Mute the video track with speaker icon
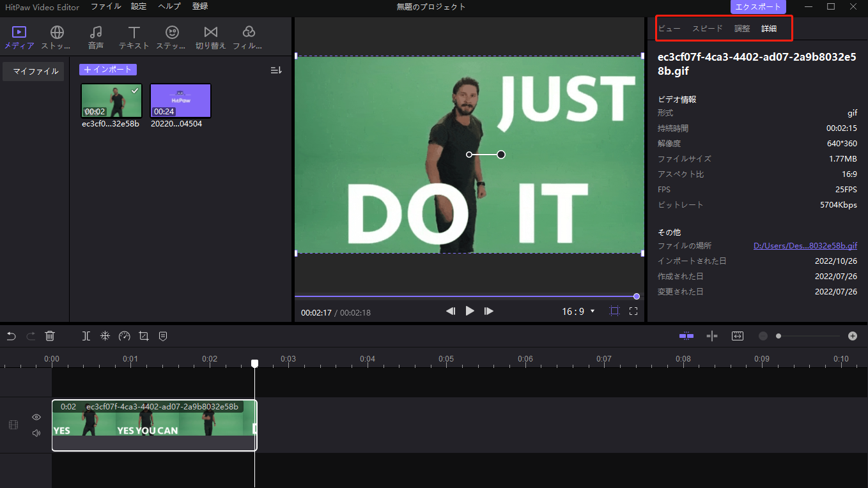The image size is (868, 488). pos(36,433)
